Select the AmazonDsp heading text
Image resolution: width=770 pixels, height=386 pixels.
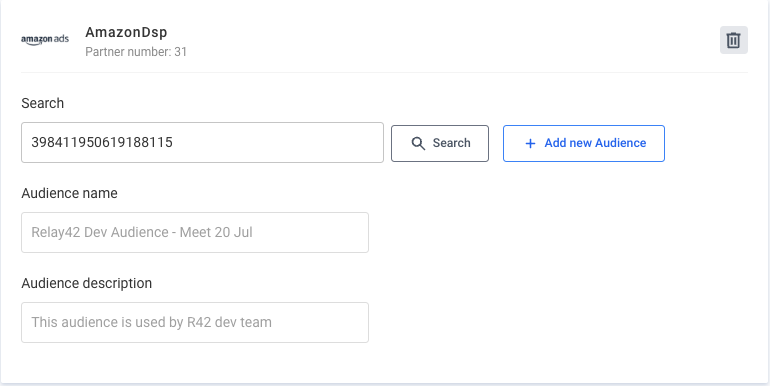pos(126,32)
